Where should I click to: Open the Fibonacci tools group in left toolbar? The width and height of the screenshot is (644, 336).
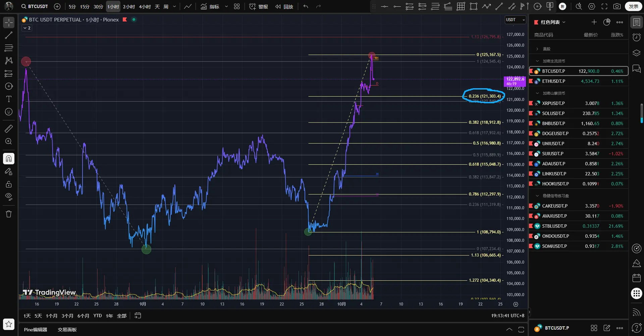(x=9, y=48)
